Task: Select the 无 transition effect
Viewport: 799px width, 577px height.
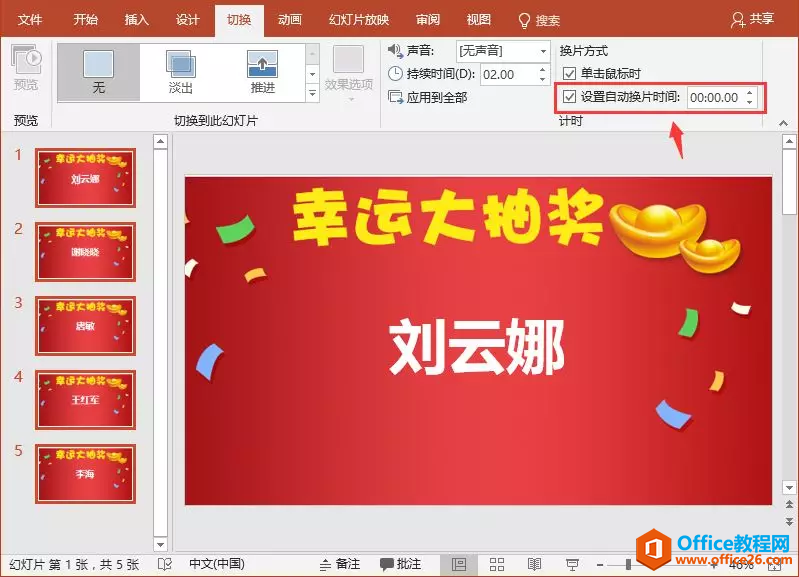Action: pyautogui.click(x=98, y=72)
